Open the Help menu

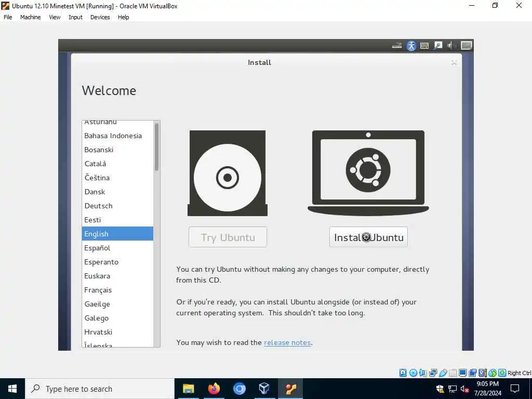tap(124, 17)
